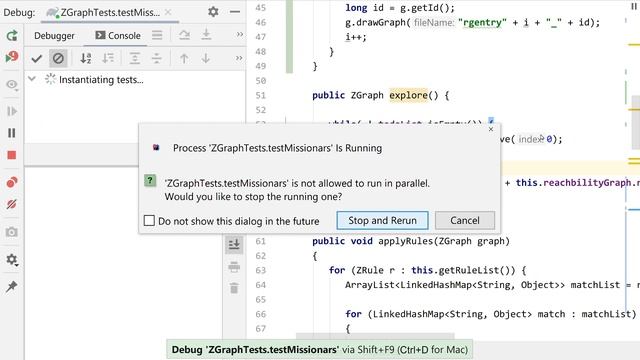The width and height of the screenshot is (640, 360).
Task: Switch to the Console tab
Action: pos(118,36)
